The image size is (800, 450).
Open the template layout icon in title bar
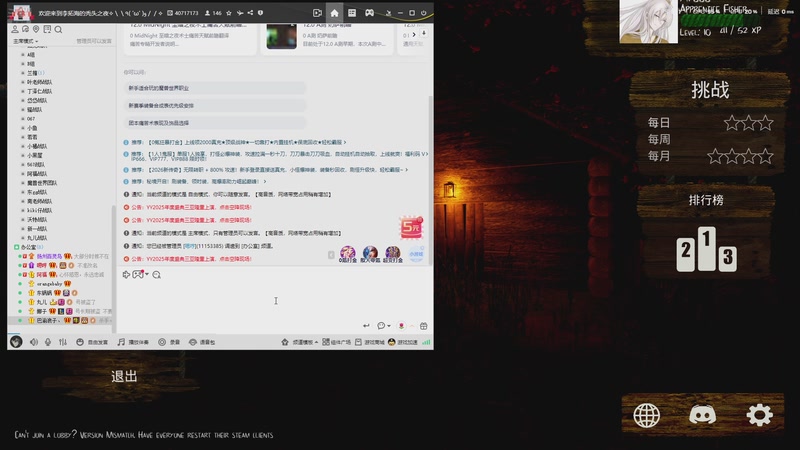[x=352, y=13]
